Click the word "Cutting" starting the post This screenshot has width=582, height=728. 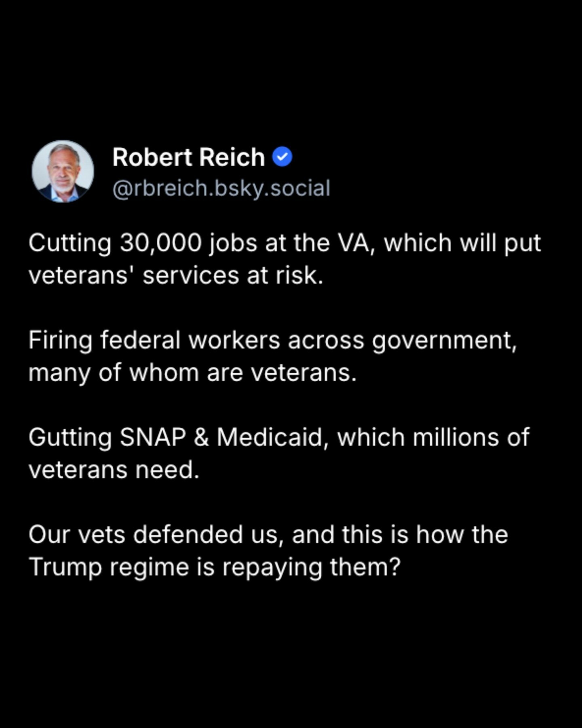point(70,243)
